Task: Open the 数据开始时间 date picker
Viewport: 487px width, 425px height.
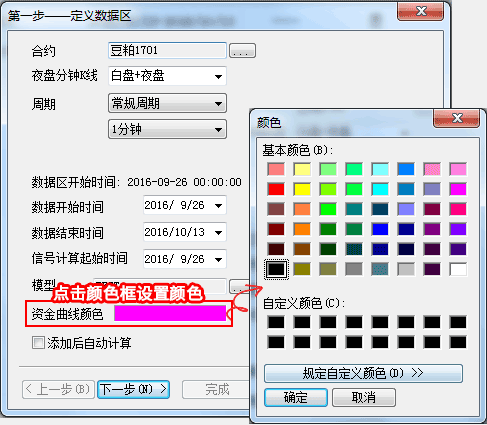Action: [219, 205]
